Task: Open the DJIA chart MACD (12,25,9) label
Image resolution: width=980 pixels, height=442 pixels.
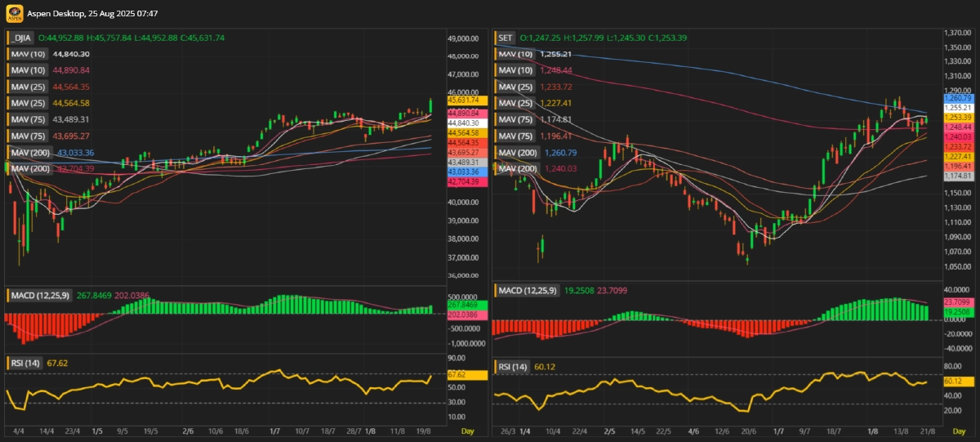Action: tap(40, 294)
